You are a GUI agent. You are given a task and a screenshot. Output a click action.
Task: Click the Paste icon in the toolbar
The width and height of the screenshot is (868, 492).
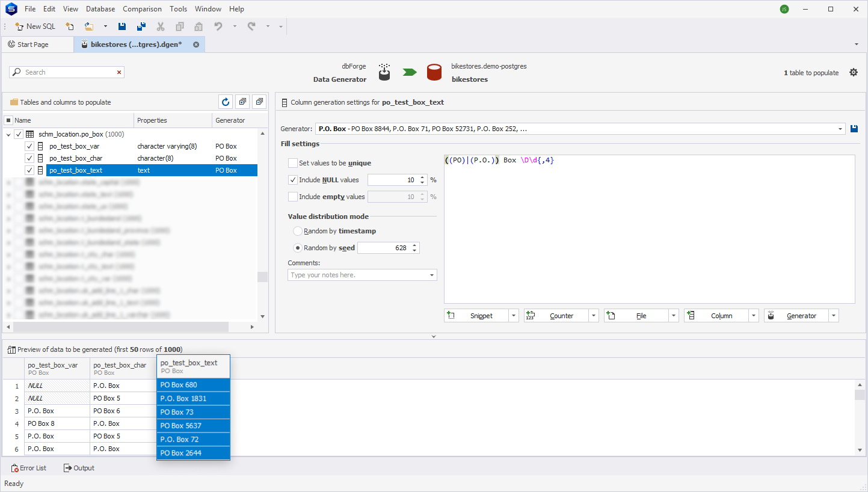click(199, 26)
